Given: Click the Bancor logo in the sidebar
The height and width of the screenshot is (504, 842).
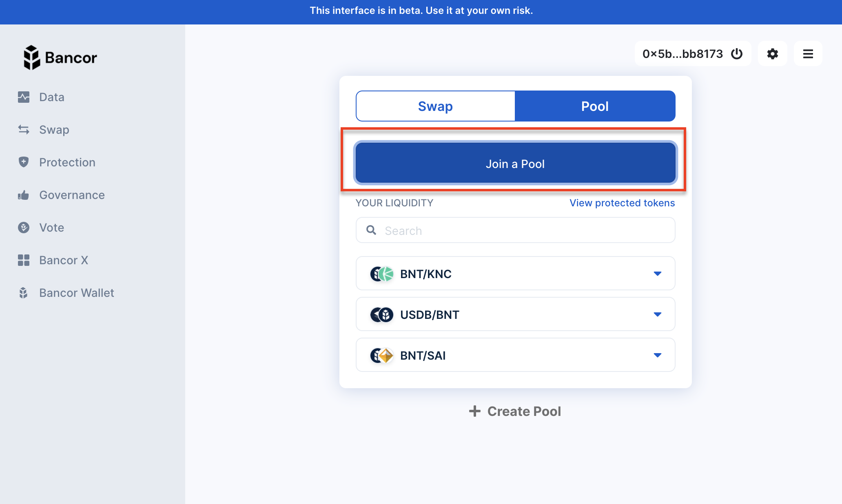Looking at the screenshot, I should (60, 57).
